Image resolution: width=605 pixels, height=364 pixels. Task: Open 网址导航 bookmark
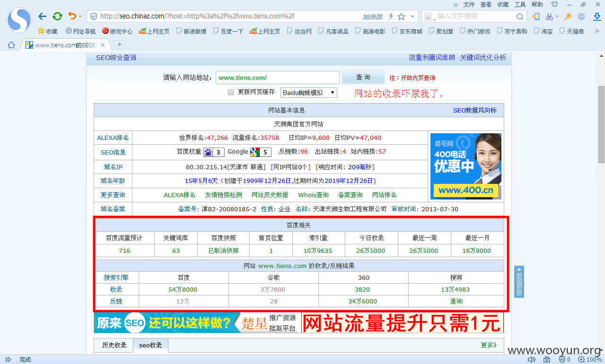pos(81,31)
